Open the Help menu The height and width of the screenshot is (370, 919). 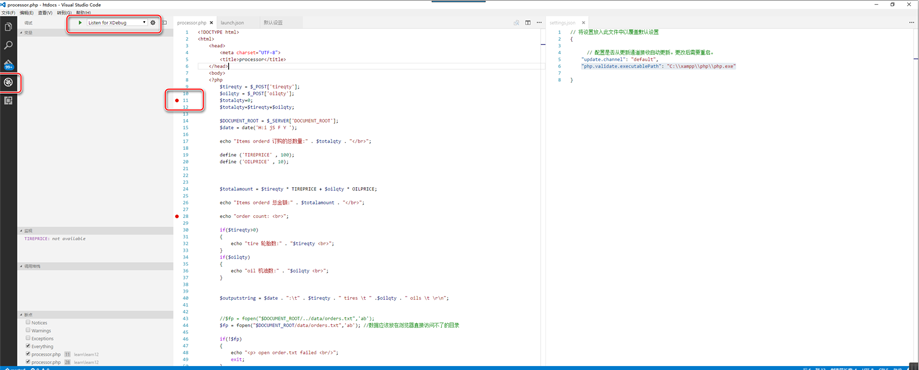pos(83,12)
